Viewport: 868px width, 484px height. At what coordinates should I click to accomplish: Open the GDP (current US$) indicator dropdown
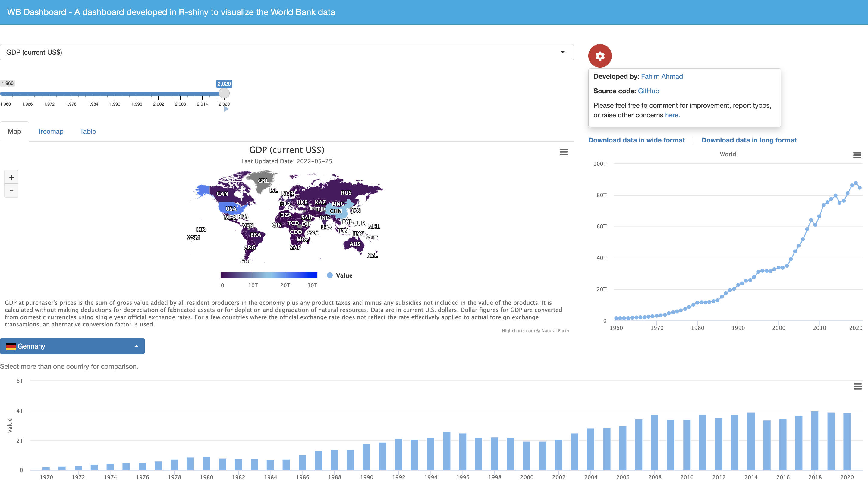click(287, 52)
